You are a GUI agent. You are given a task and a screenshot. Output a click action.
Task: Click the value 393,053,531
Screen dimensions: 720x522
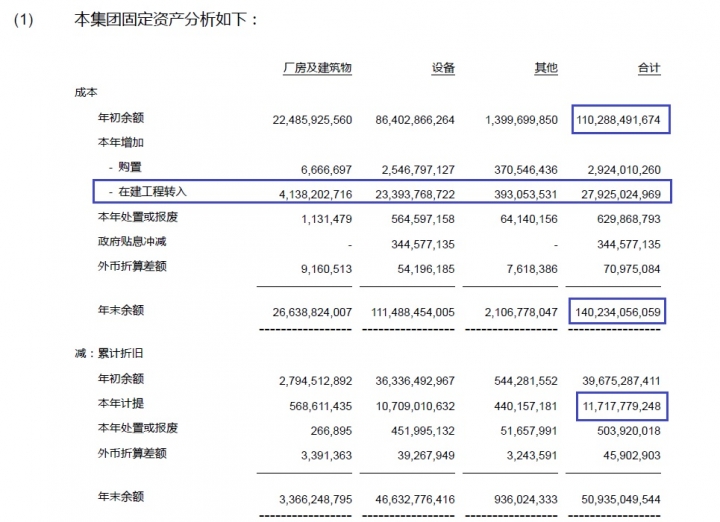(526, 195)
